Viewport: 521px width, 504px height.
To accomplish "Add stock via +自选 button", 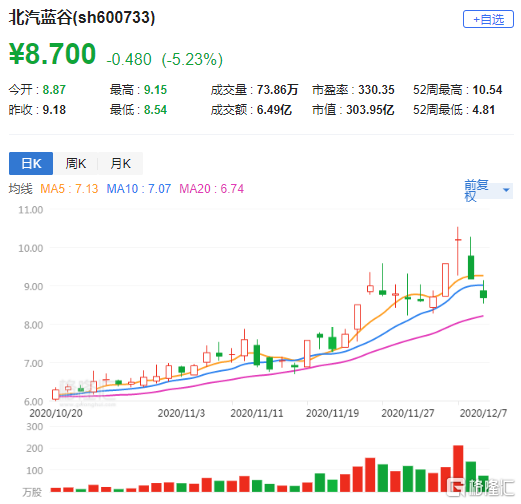I will click(488, 19).
